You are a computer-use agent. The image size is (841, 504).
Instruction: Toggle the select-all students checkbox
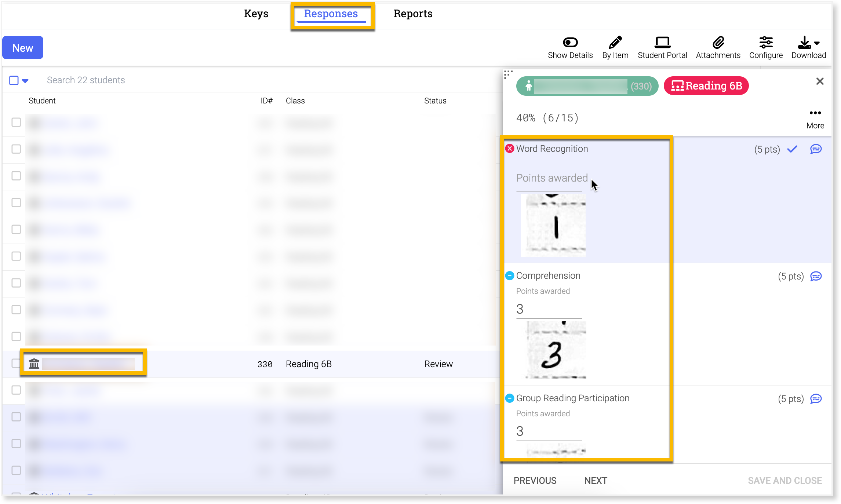[14, 80]
